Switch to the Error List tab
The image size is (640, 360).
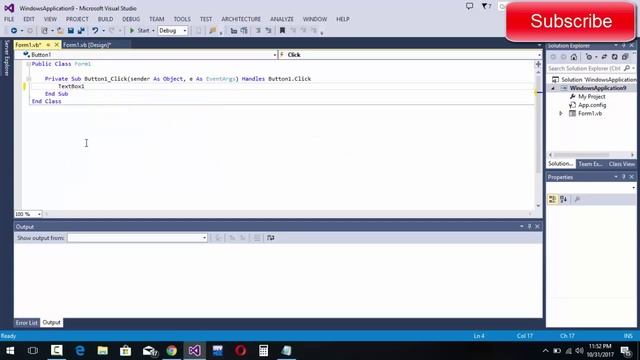[x=27, y=323]
